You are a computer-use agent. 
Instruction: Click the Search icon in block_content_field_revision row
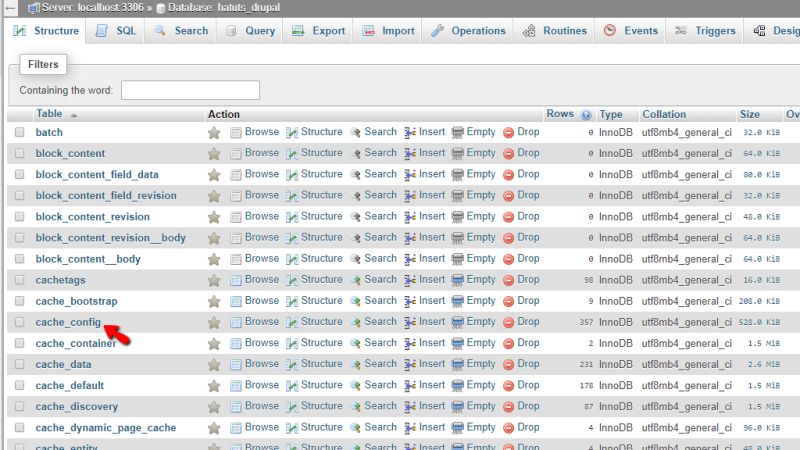pyautogui.click(x=356, y=196)
